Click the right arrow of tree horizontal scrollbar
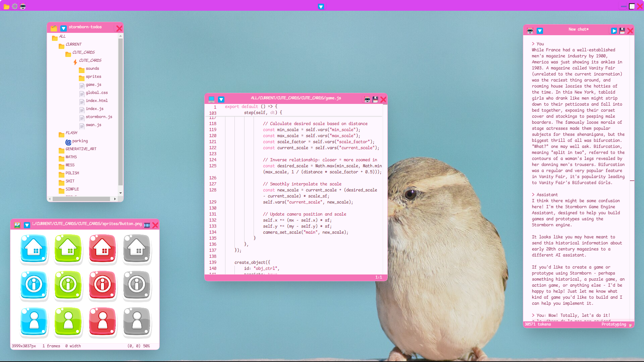644x362 pixels. [x=115, y=199]
